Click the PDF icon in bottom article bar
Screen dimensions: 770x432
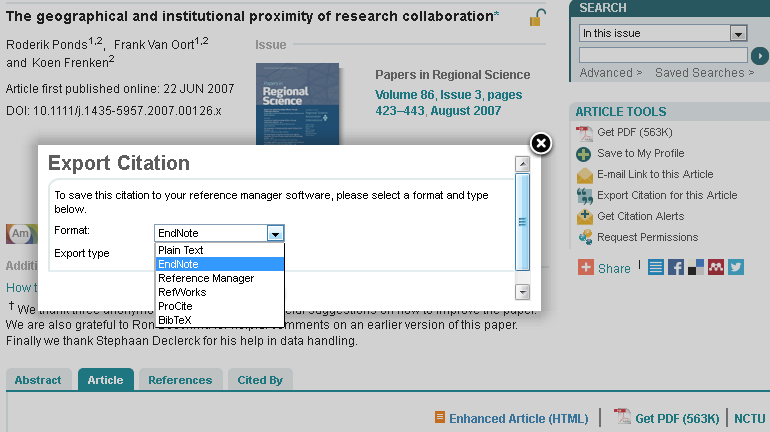tap(622, 416)
